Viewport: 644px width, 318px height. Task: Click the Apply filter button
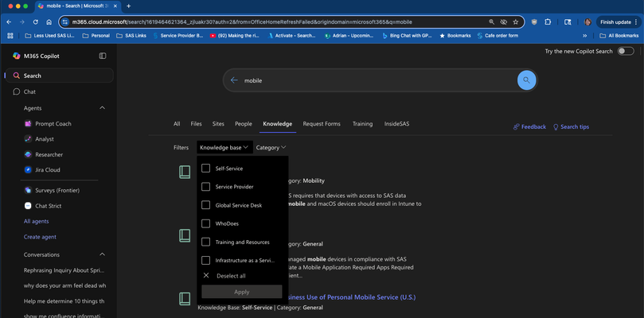coord(241,292)
